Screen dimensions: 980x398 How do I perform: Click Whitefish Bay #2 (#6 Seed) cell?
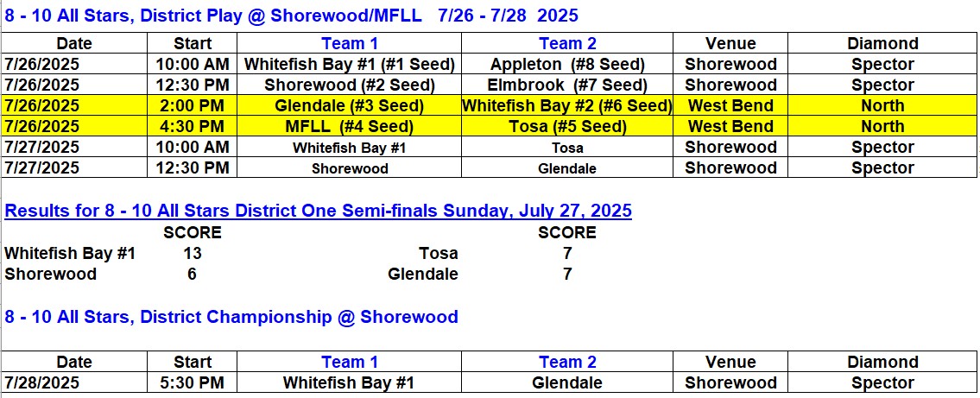coord(567,105)
